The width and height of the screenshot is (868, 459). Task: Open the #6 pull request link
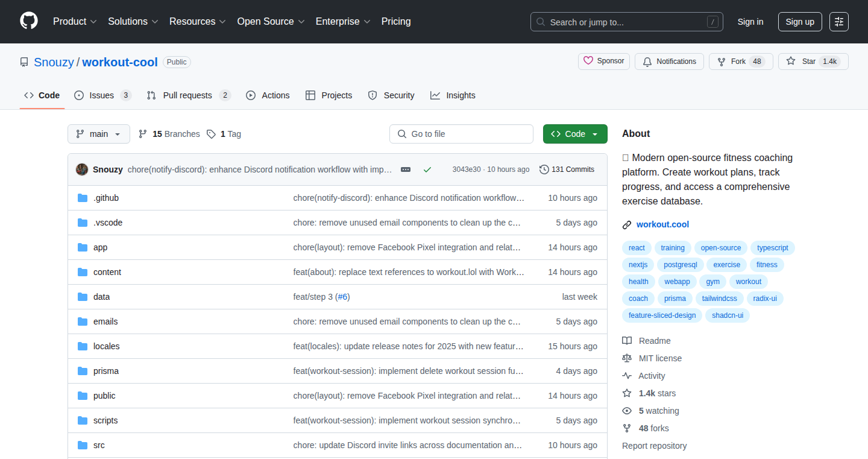[x=342, y=297]
